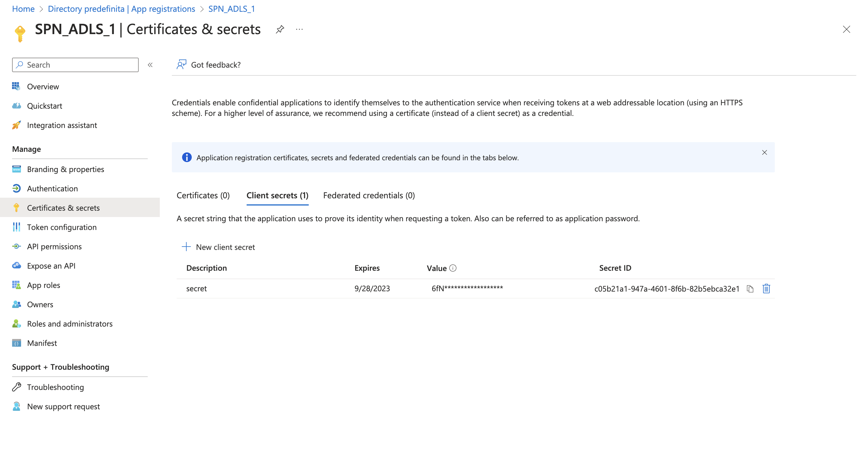Open Directory predefinita App registrations breadcrumb
868x450 pixels.
tap(121, 9)
